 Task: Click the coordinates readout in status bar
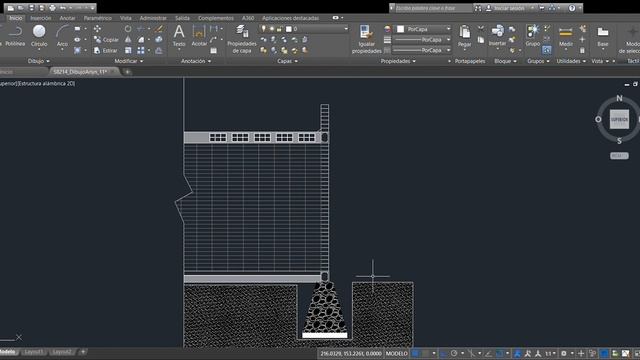point(351,353)
